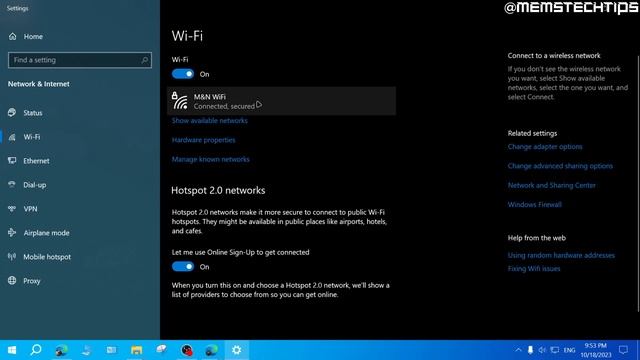Screen dimensions: 640x360
Task: Click Show available networks
Action: click(x=209, y=121)
